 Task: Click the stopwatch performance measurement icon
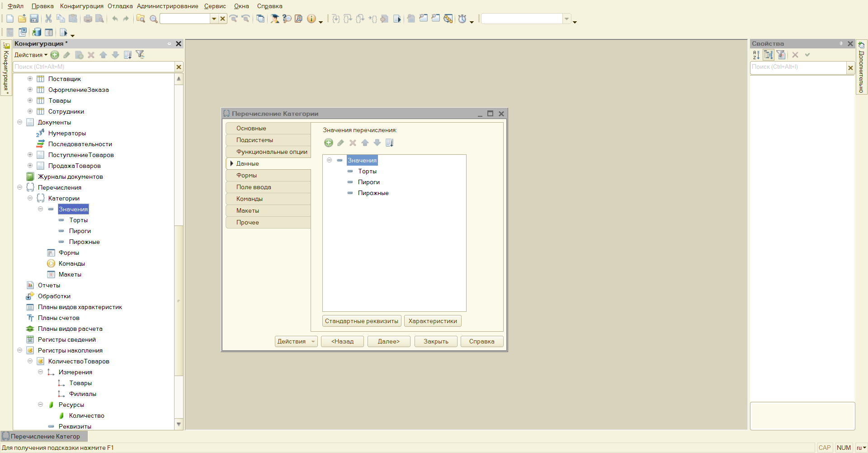click(462, 19)
